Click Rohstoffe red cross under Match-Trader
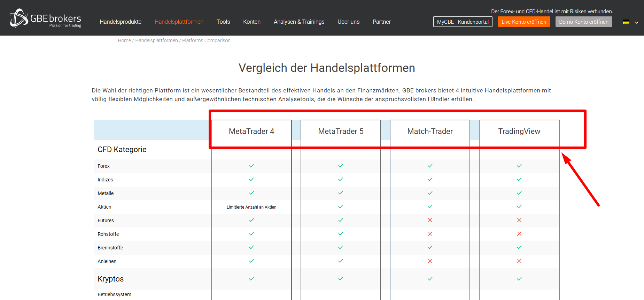 [x=430, y=234]
